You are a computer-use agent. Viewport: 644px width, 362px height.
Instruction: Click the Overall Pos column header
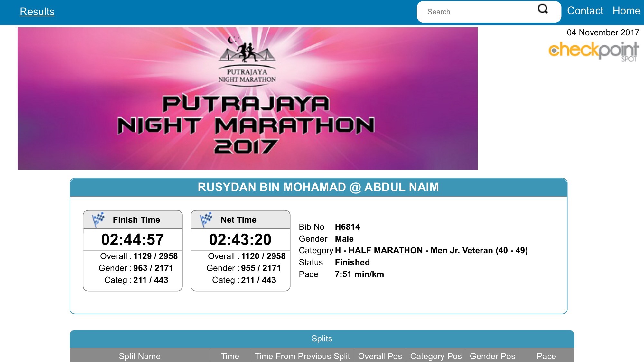[380, 356]
